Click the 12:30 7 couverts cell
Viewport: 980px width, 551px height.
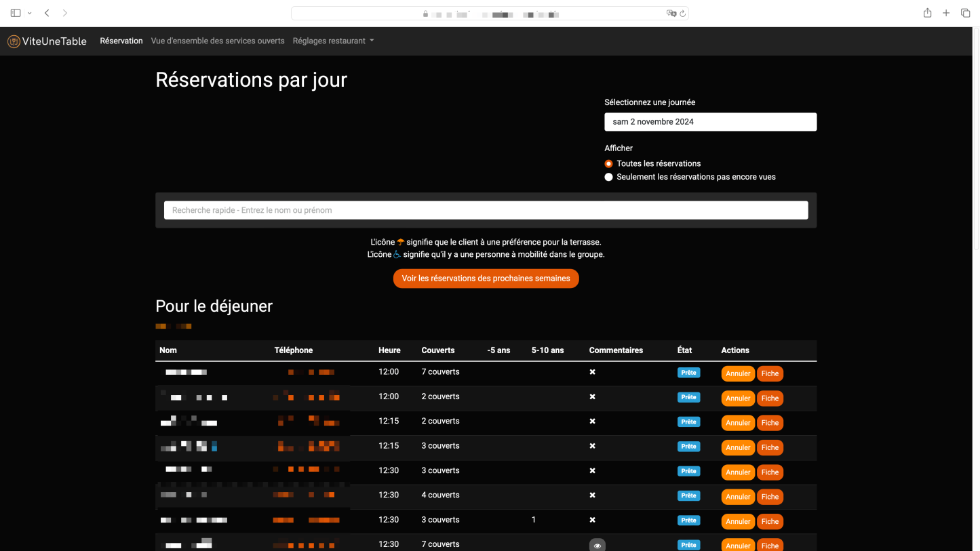pyautogui.click(x=440, y=544)
